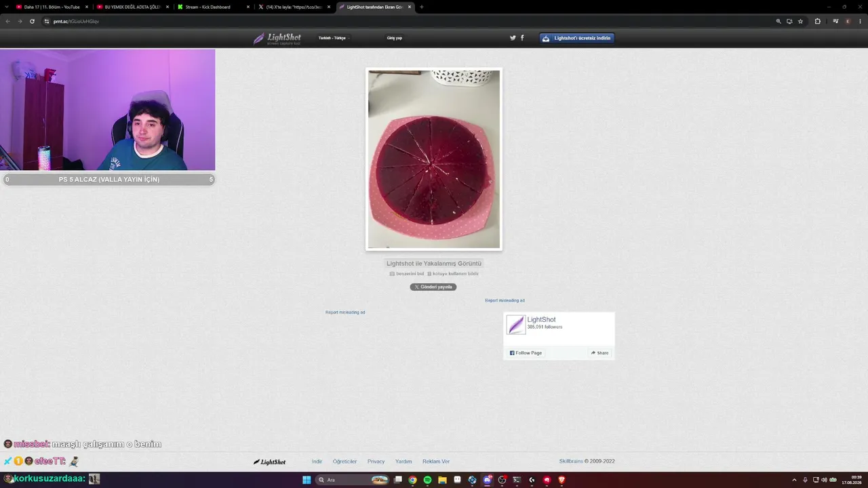Open Task View from the taskbar
This screenshot has height=488, width=868.
(x=398, y=480)
